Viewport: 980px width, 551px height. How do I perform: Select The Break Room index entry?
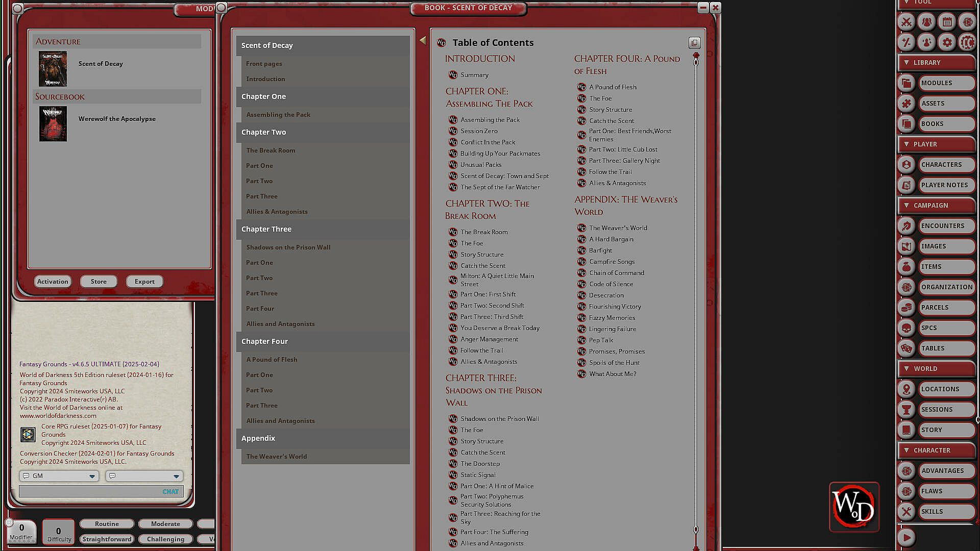(x=271, y=151)
